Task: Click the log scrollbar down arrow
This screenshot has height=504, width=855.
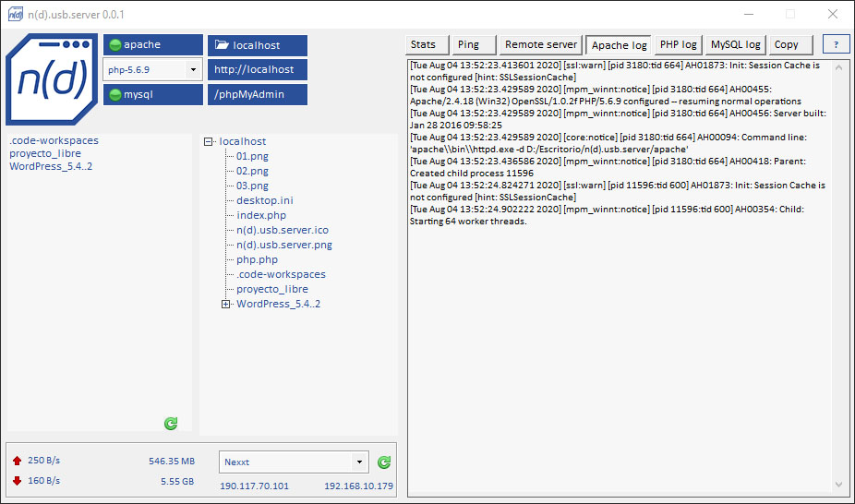Action: 838,485
